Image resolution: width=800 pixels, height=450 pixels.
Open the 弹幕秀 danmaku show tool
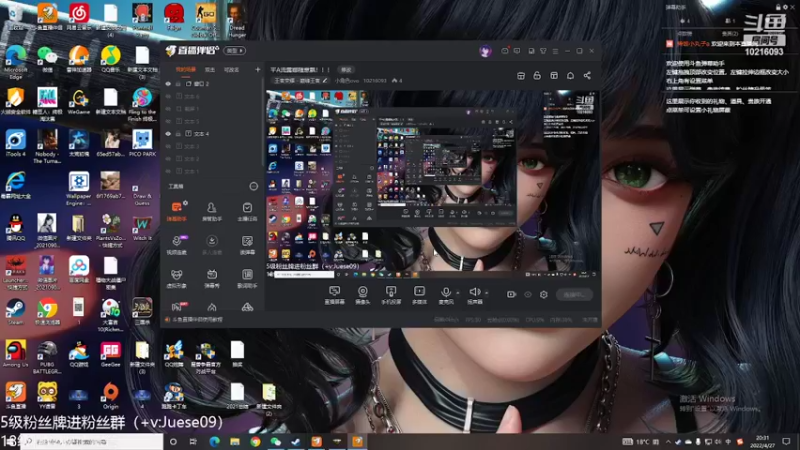click(212, 278)
